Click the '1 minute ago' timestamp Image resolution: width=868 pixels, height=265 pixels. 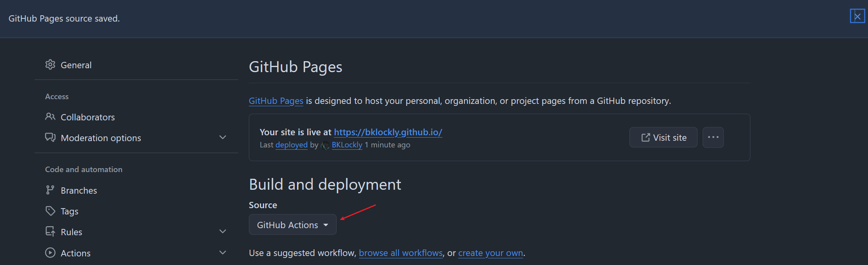click(388, 145)
